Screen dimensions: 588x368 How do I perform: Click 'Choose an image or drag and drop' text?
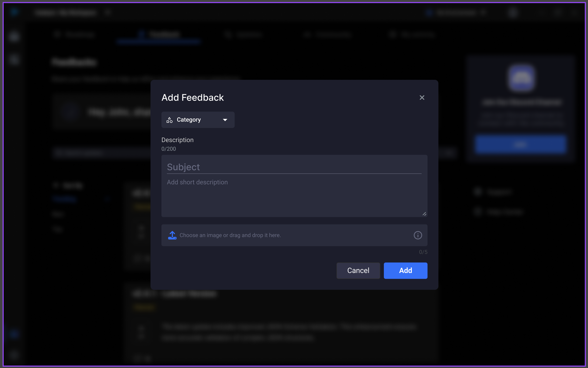click(x=230, y=235)
